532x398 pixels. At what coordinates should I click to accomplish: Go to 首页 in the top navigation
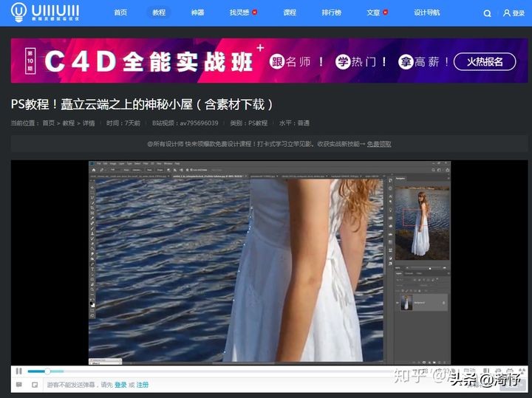120,13
